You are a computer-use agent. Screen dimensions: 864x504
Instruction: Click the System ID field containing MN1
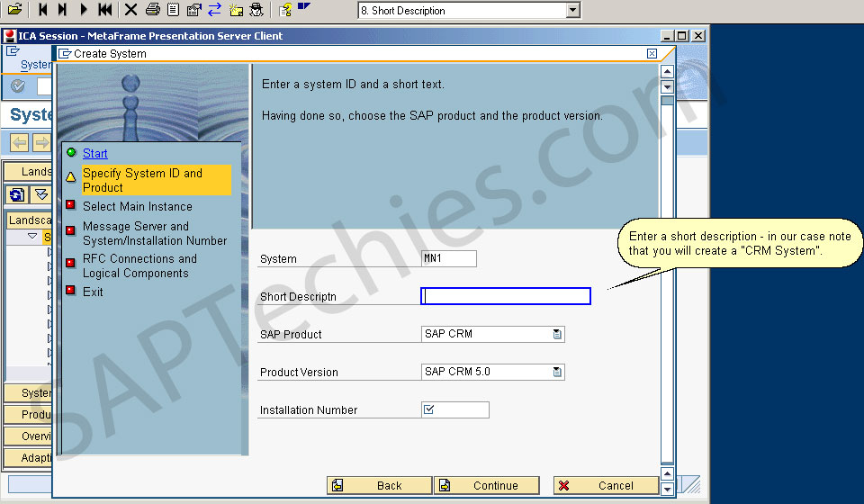[x=449, y=258]
